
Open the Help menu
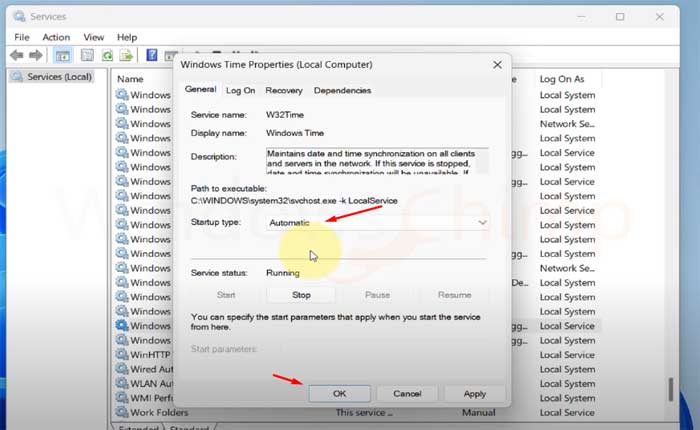coord(127,37)
